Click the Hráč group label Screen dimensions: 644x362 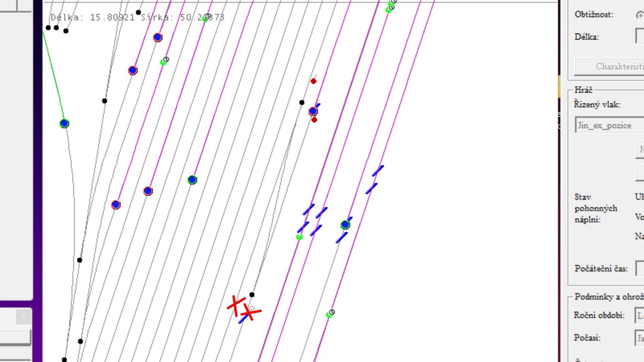pos(583,90)
